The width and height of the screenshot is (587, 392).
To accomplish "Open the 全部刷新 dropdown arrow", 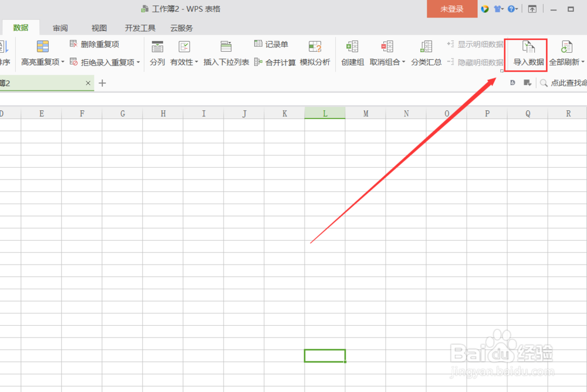I will [583, 62].
